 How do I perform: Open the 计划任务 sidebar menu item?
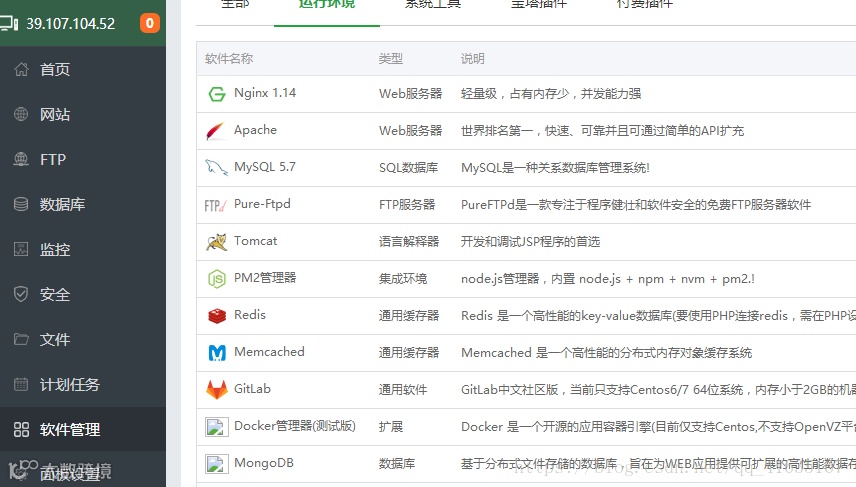pos(83,384)
